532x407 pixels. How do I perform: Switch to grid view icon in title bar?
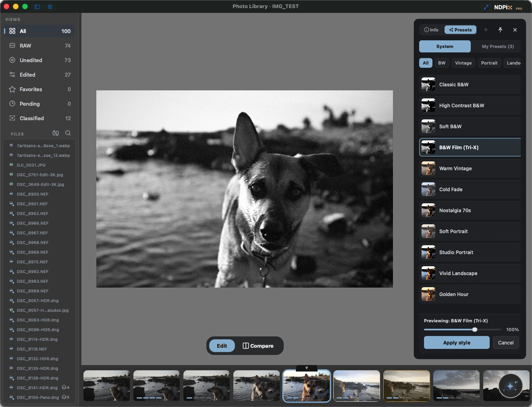(x=50, y=6)
